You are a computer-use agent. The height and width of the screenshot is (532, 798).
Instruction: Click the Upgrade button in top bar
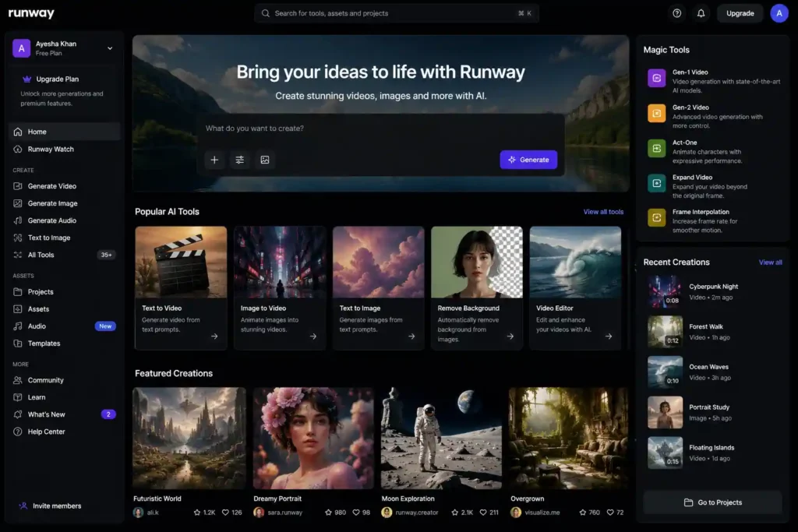pyautogui.click(x=740, y=13)
